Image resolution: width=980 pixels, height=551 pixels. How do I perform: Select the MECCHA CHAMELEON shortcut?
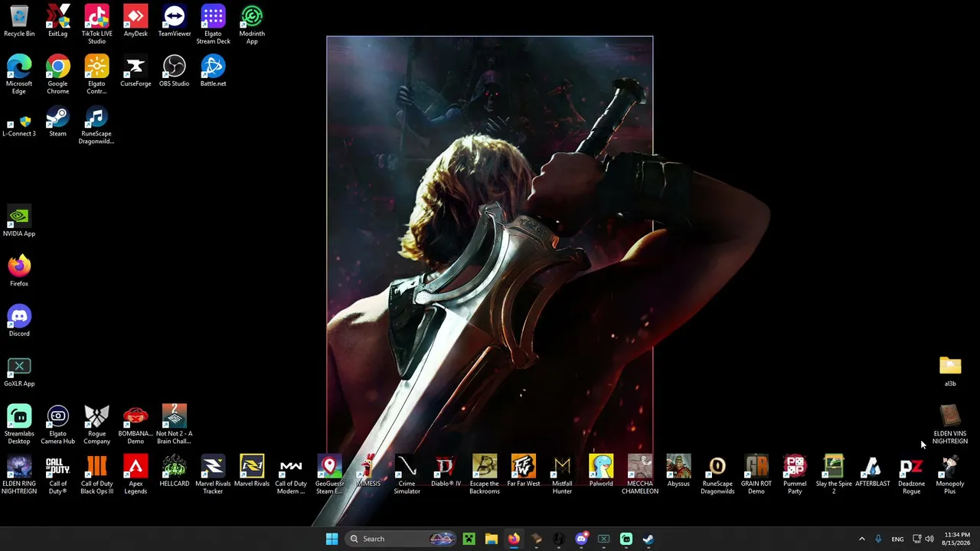click(640, 474)
